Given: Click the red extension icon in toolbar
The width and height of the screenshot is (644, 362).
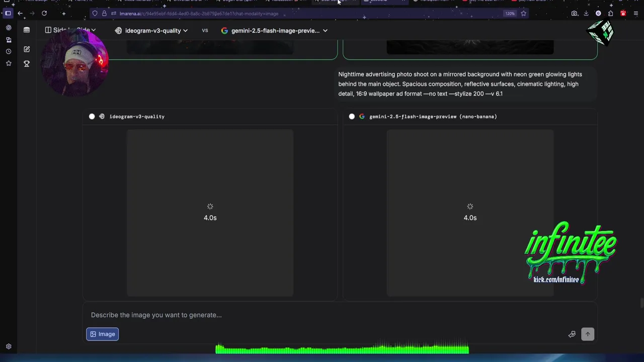Looking at the screenshot, I should 623,14.
